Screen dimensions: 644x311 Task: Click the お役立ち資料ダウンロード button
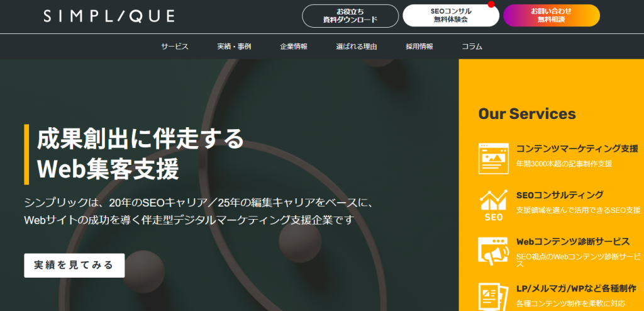coord(350,16)
